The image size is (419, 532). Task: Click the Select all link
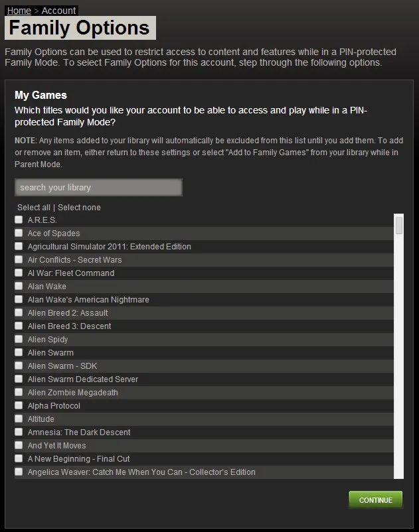(x=34, y=208)
